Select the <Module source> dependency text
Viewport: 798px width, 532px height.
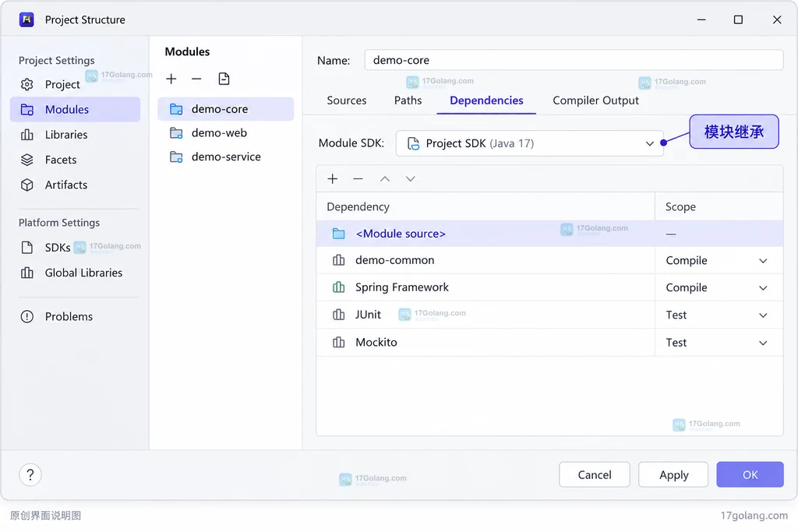click(401, 234)
